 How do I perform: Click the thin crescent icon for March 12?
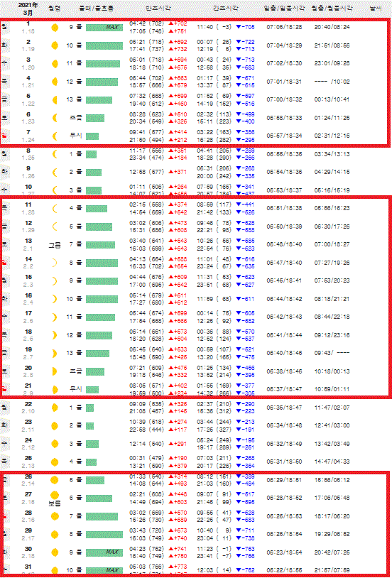(x=55, y=227)
